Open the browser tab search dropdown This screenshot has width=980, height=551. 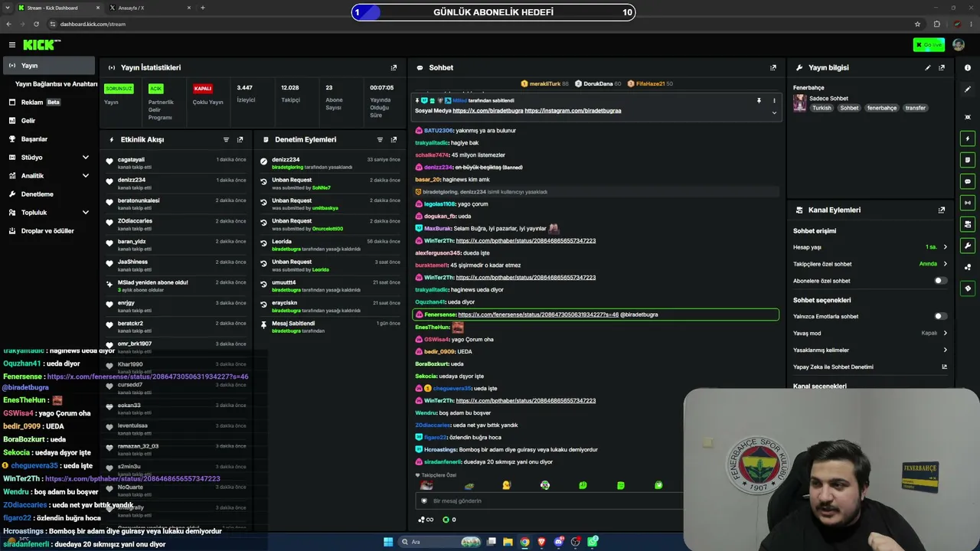click(x=9, y=8)
